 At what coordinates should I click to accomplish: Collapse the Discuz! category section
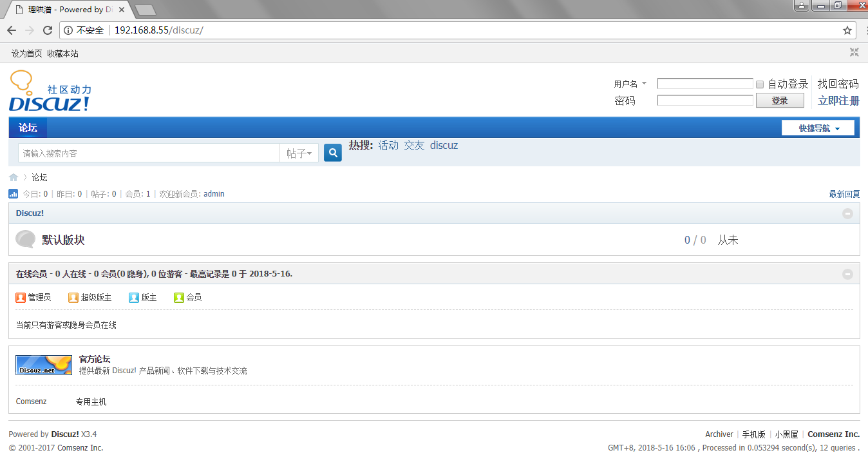coord(848,213)
